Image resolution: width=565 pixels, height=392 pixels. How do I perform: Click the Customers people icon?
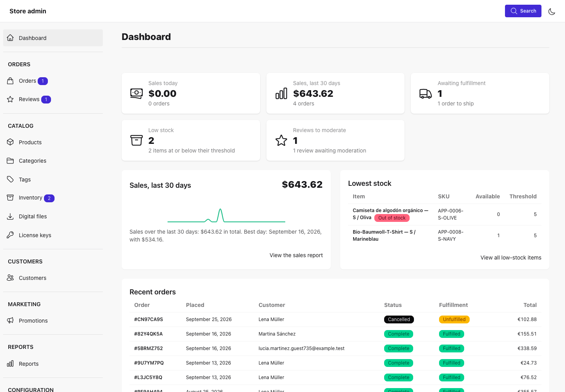click(x=11, y=278)
